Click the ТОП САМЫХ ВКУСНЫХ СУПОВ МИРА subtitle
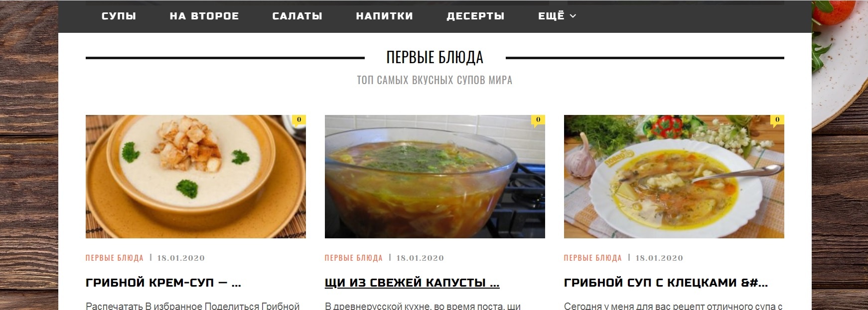The width and height of the screenshot is (868, 310). [434, 80]
